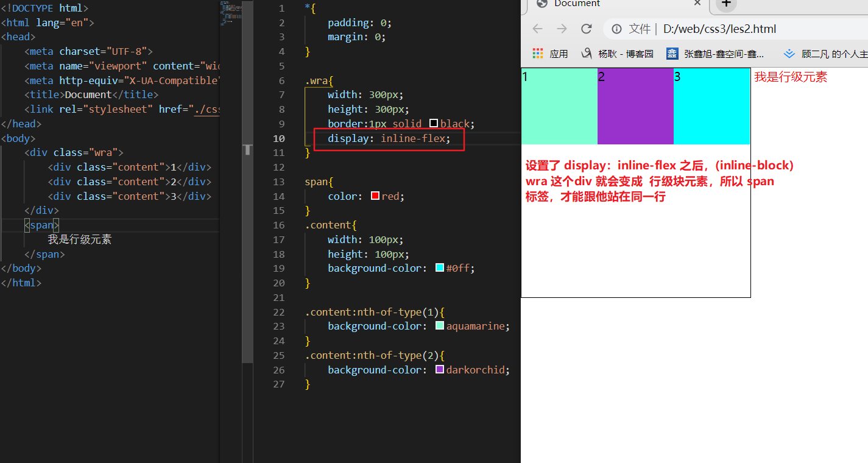The height and width of the screenshot is (463, 868).
Task: Open the 杨耿 - 博客园 bookmark
Action: pyautogui.click(x=617, y=54)
